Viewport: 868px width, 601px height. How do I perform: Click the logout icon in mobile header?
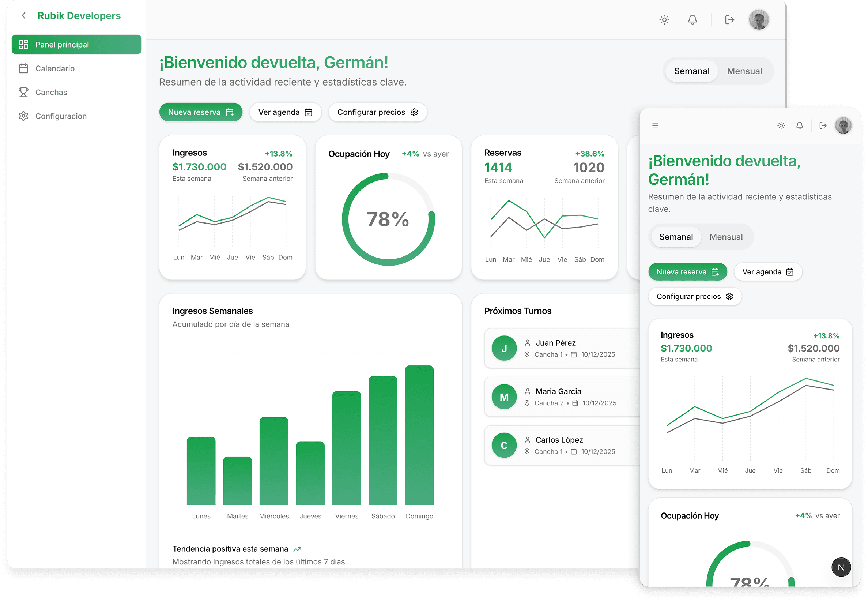[823, 125]
